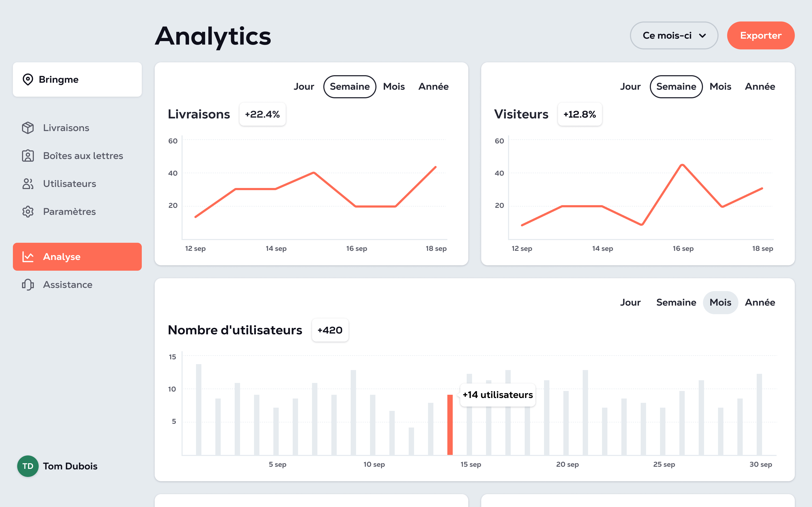
Task: Click the +14 utilisateurs tooltip
Action: pyautogui.click(x=498, y=395)
